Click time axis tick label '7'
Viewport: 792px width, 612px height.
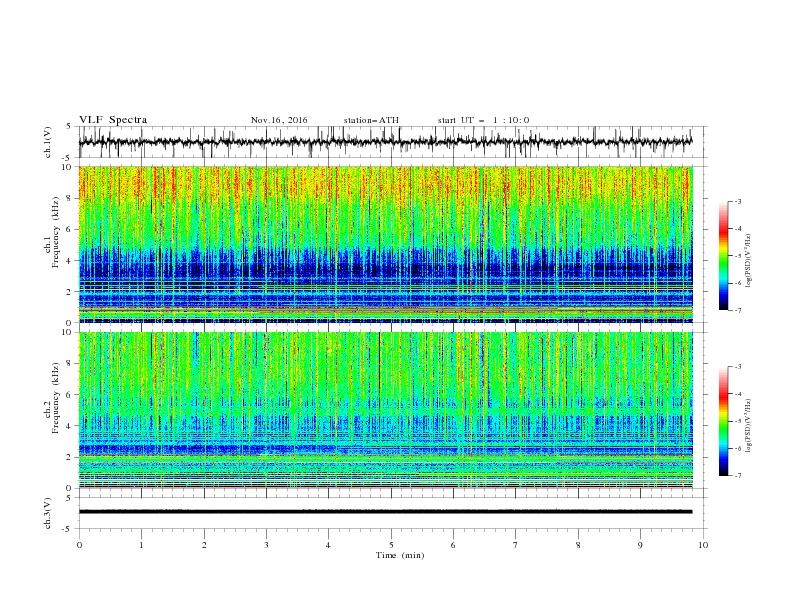pyautogui.click(x=516, y=545)
